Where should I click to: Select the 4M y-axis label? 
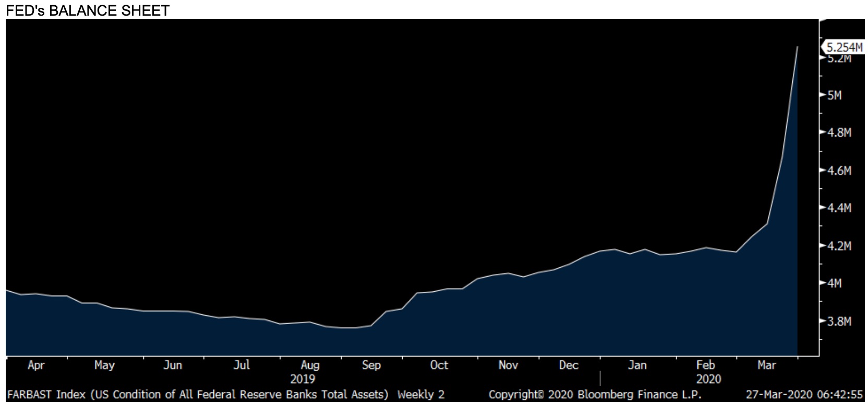tap(835, 283)
